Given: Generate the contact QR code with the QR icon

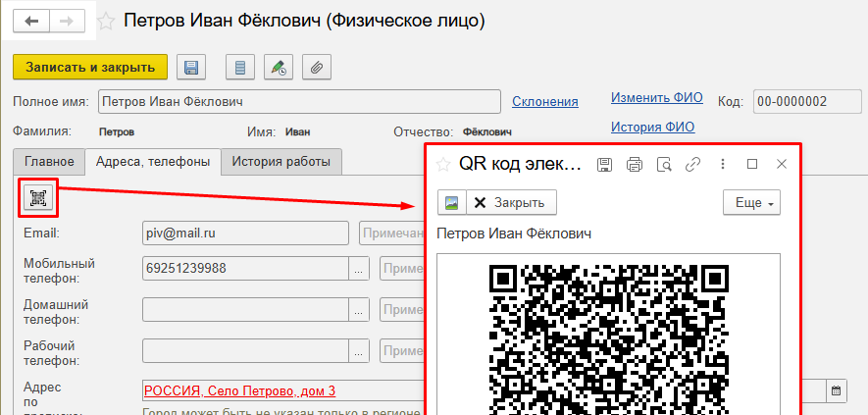Looking at the screenshot, I should (38, 198).
